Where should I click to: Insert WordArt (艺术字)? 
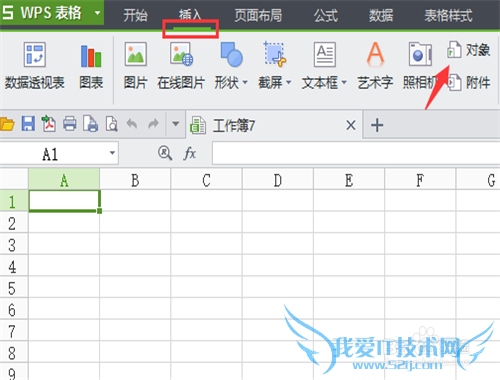(x=375, y=66)
